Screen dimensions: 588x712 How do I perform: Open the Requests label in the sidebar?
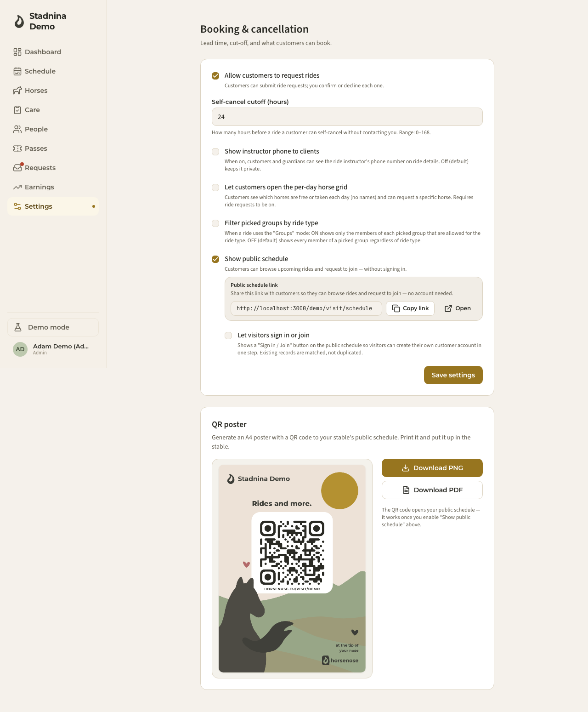pos(40,168)
